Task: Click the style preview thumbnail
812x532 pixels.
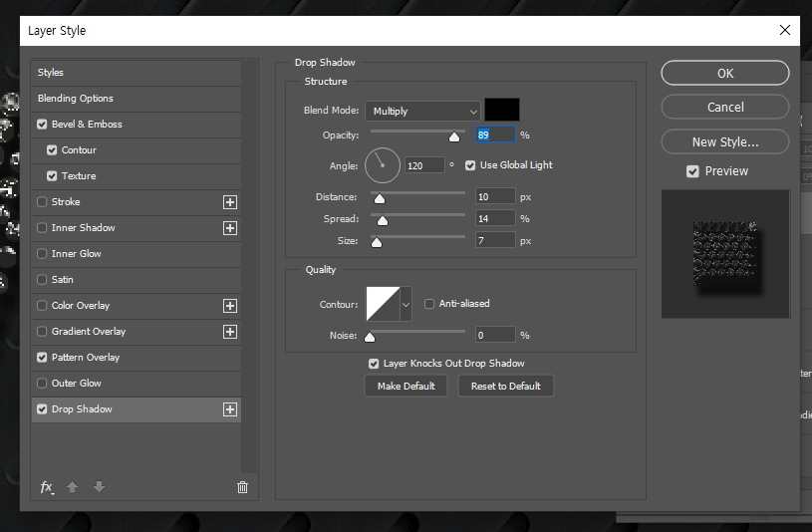Action: [x=725, y=254]
